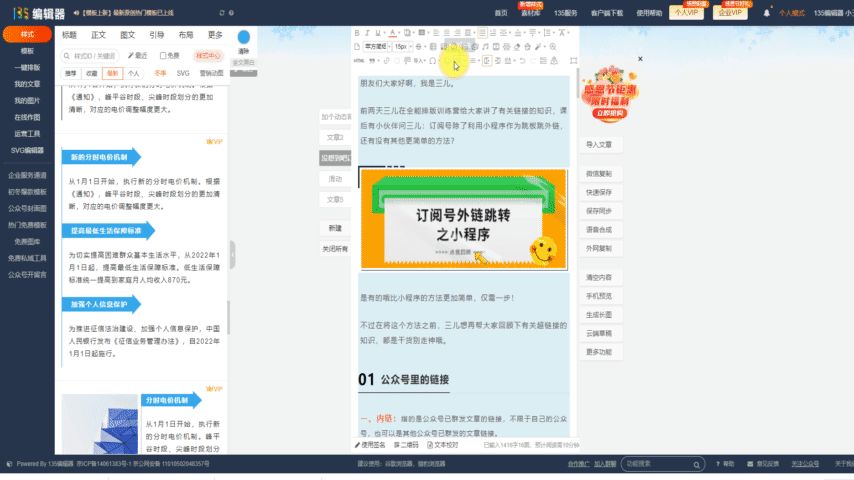Select the article cover image
This screenshot has height=480, width=854.
pyautogui.click(x=463, y=219)
